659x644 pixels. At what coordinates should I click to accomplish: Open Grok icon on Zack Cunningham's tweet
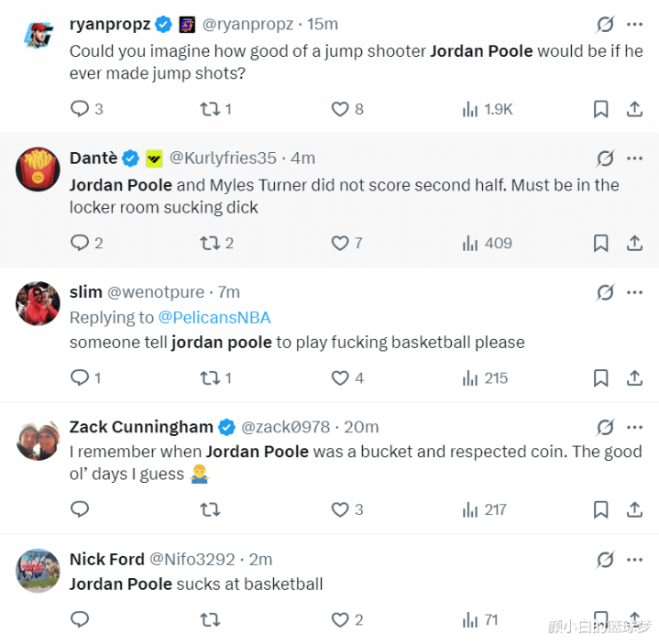point(605,427)
